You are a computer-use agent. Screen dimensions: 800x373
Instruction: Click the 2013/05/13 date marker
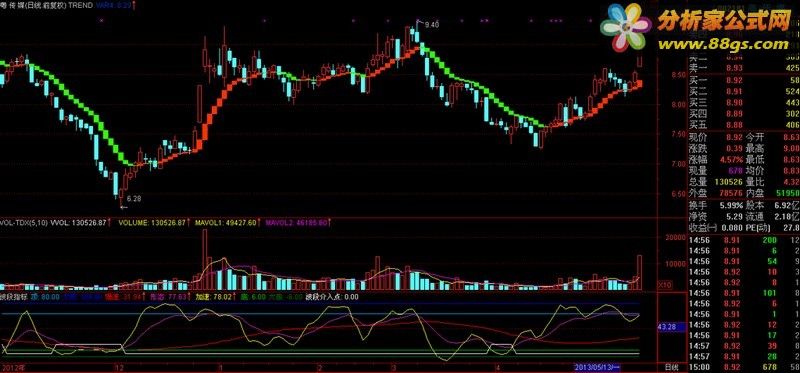[597, 367]
